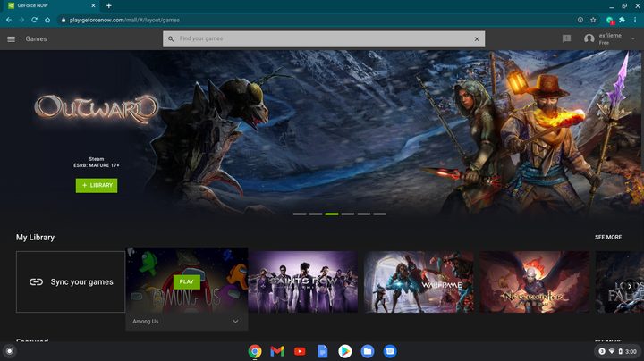Viewport: 644px width, 361px height.
Task: Play Among Us
Action: point(186,281)
